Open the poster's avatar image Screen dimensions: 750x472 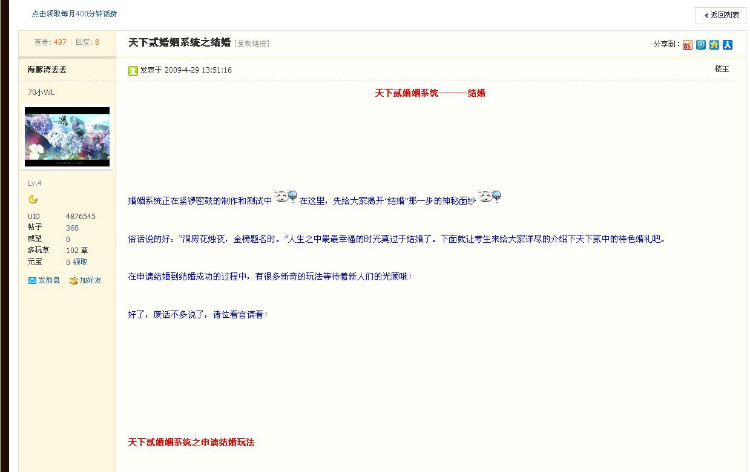(x=67, y=137)
